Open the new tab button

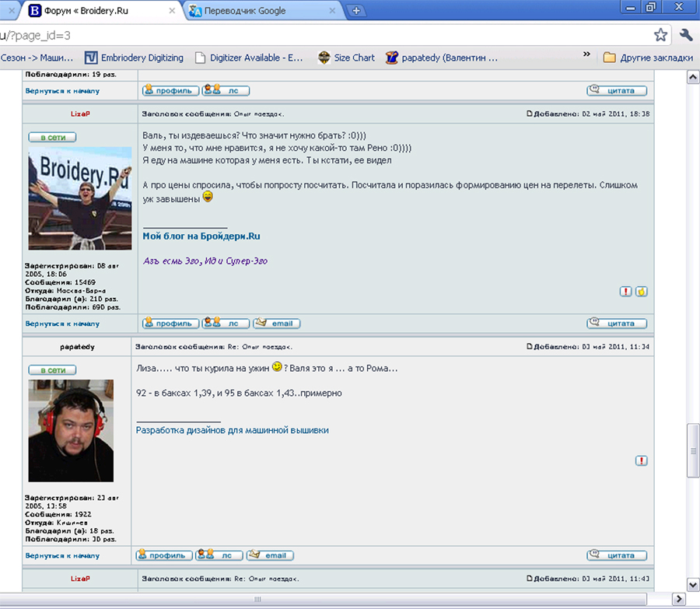[x=356, y=11]
